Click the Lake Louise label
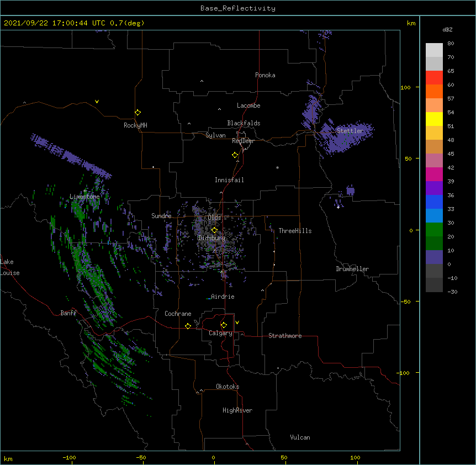Image resolution: width=476 pixels, height=465 pixels. point(10,267)
